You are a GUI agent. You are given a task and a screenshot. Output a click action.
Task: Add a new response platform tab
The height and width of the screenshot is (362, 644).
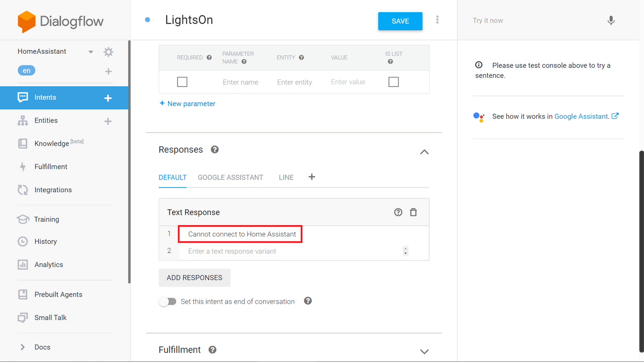[x=312, y=177]
